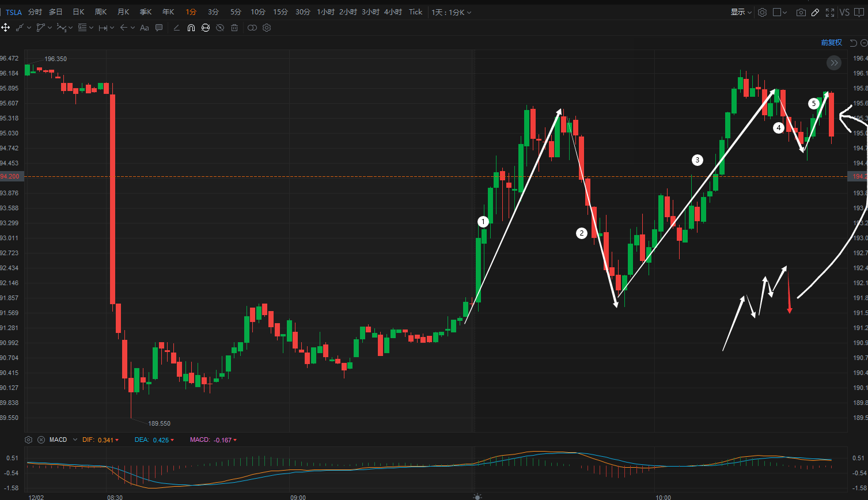
Task: Toggle the pencil drawing toolbar
Action: tap(815, 12)
